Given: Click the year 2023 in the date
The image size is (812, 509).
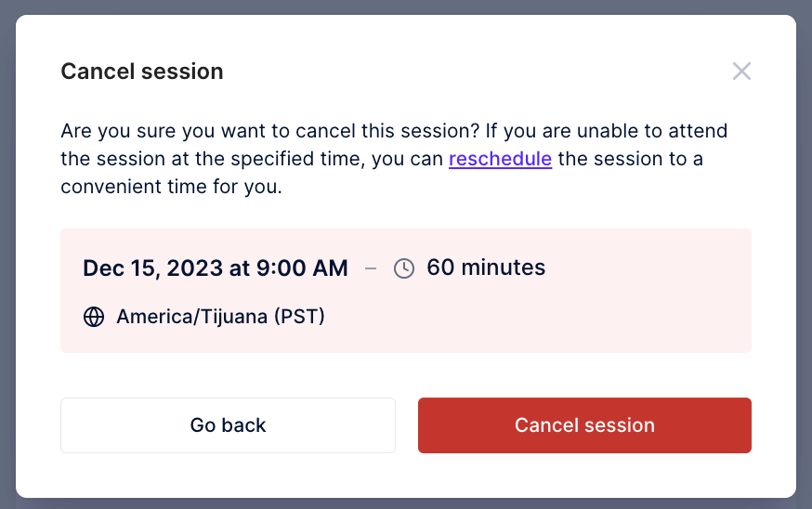Looking at the screenshot, I should [x=195, y=268].
